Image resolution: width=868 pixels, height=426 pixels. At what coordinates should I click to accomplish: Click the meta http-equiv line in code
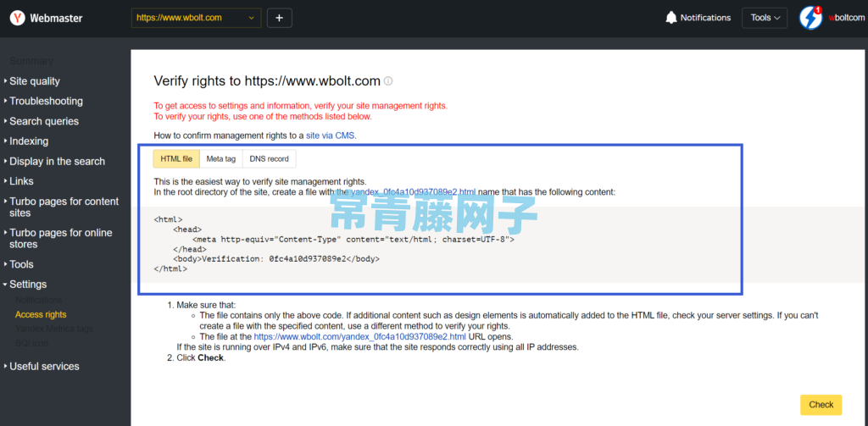[353, 241]
